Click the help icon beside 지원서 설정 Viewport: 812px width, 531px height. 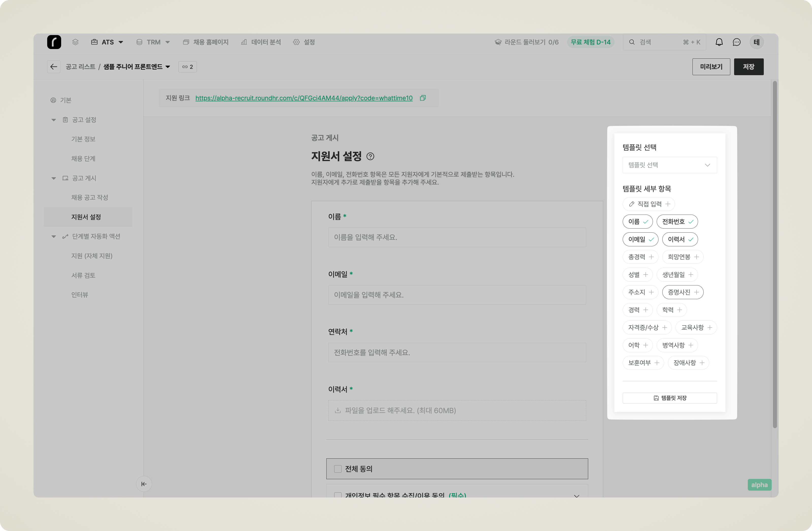pyautogui.click(x=370, y=156)
